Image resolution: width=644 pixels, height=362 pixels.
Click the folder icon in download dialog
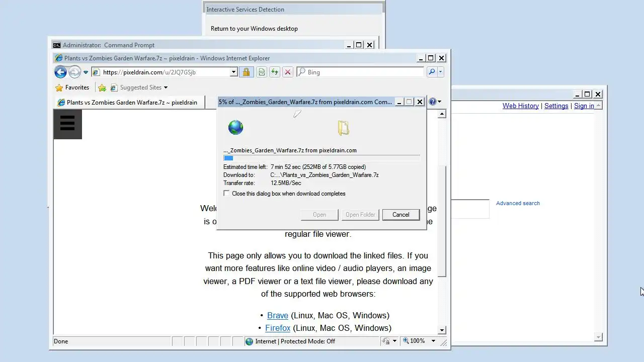344,128
